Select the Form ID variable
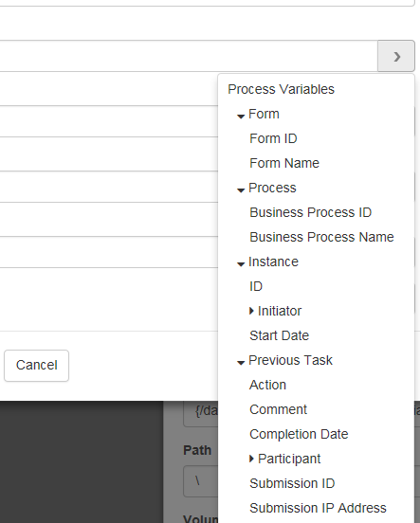This screenshot has height=523, width=420. click(x=273, y=138)
